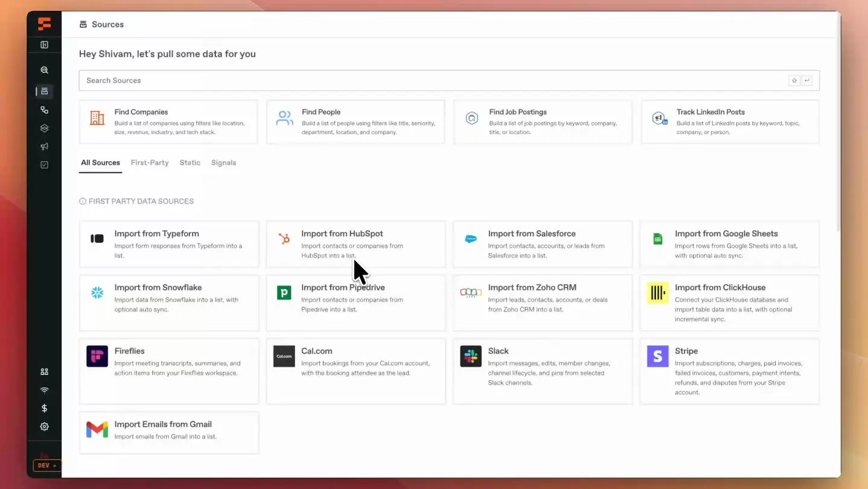Select the Salesforce cloud logo
Image resolution: width=868 pixels, height=489 pixels.
coord(471,239)
